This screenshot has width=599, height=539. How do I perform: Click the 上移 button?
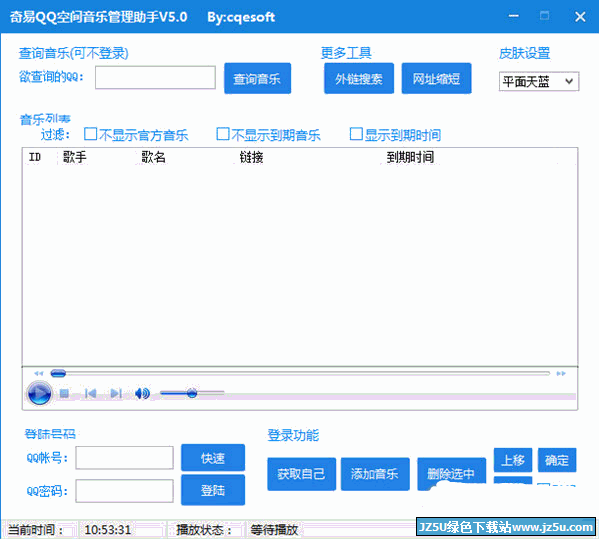pos(513,460)
